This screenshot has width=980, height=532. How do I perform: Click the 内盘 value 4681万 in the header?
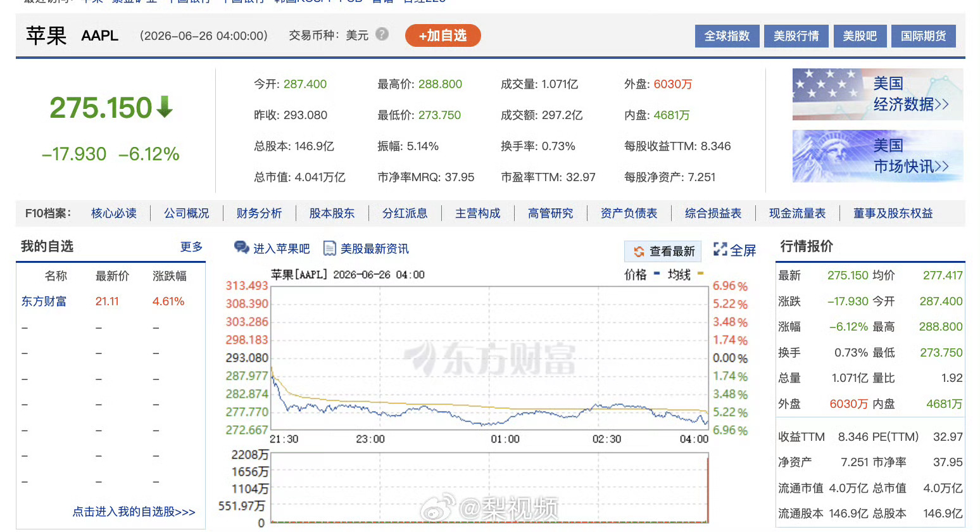click(x=672, y=115)
